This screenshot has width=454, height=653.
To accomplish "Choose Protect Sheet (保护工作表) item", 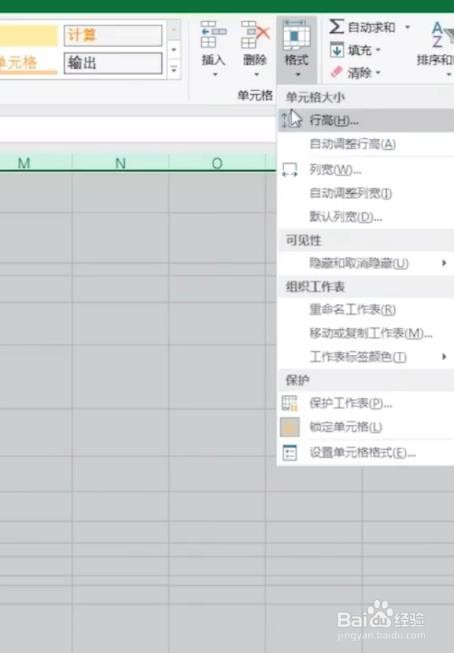I will 366,403.
